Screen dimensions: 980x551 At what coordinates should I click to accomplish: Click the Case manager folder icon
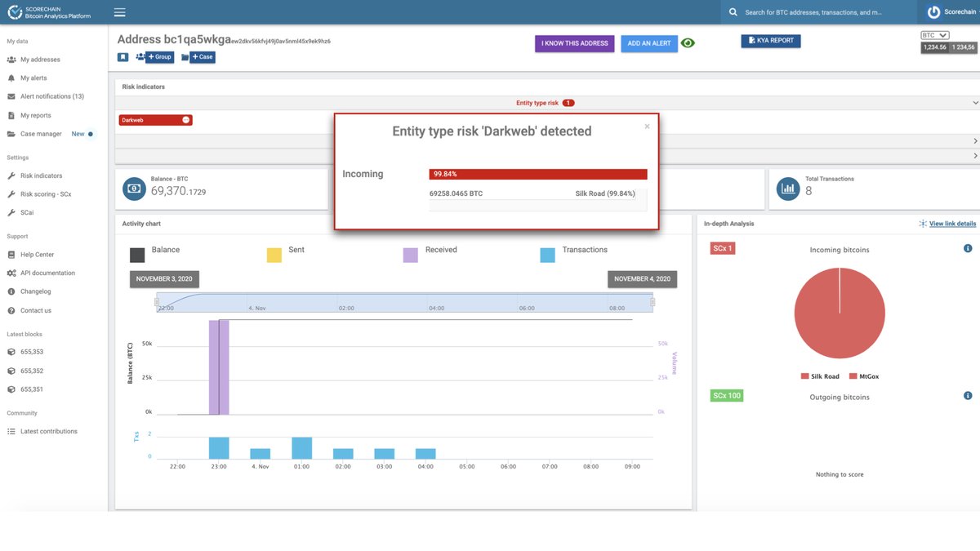click(x=11, y=134)
